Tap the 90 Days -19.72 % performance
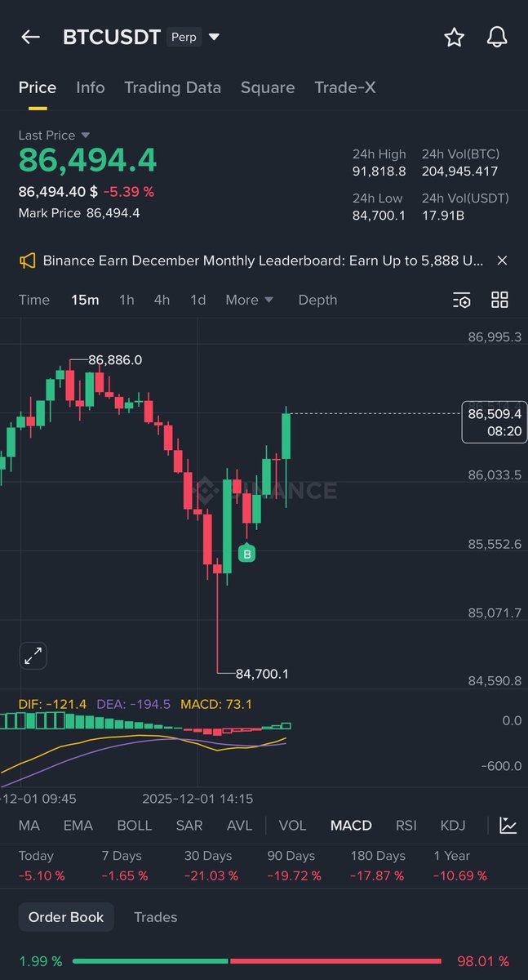The image size is (528, 980). [294, 866]
